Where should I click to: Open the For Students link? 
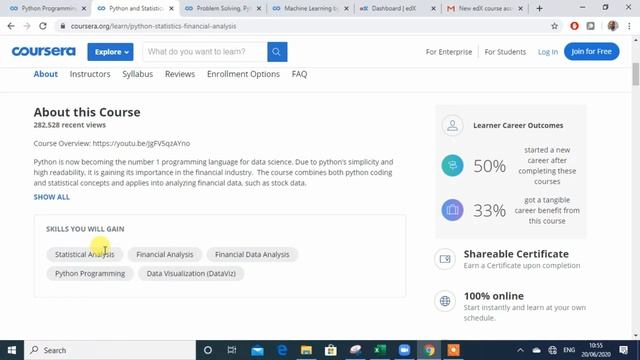click(x=505, y=52)
